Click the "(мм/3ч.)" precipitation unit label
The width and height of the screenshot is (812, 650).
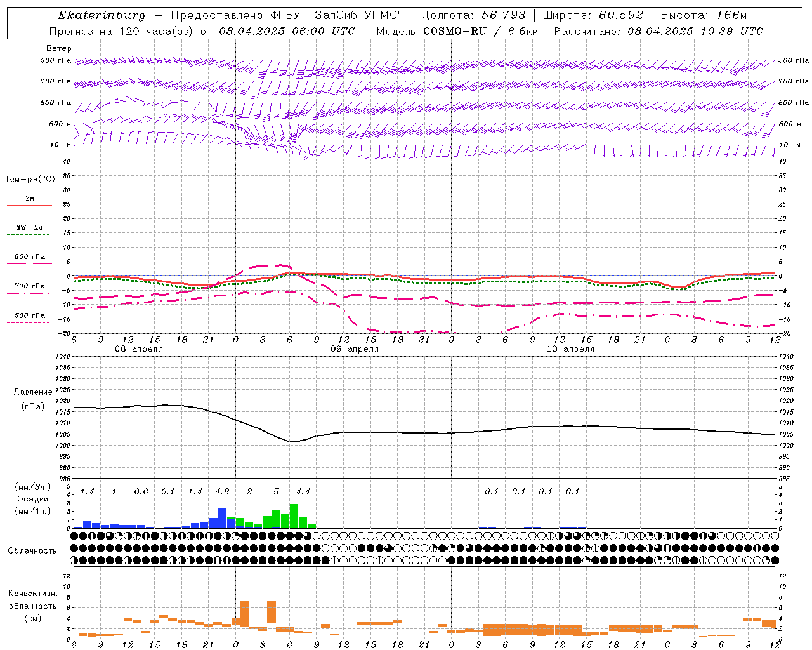[x=33, y=487]
